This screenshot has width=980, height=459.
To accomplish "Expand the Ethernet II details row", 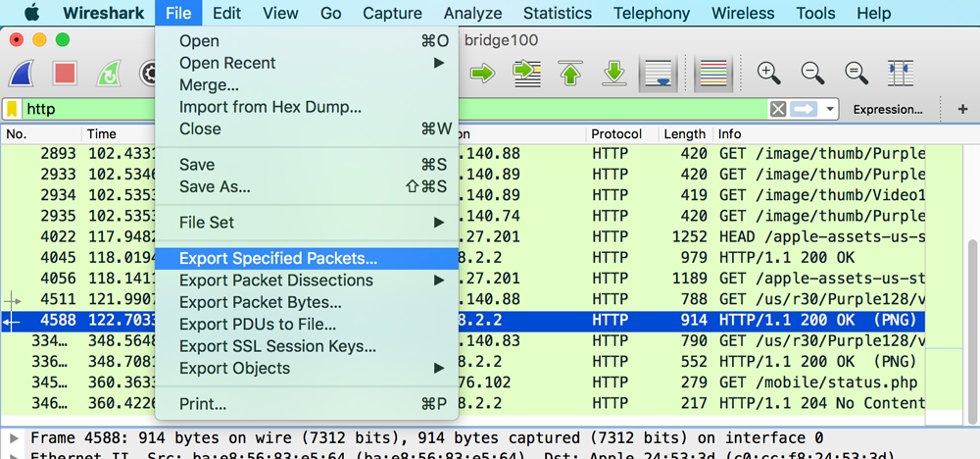I will (x=15, y=455).
